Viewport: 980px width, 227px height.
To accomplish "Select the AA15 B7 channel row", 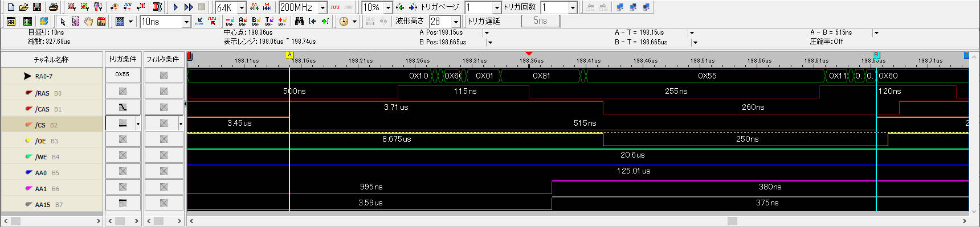I will 51,204.
